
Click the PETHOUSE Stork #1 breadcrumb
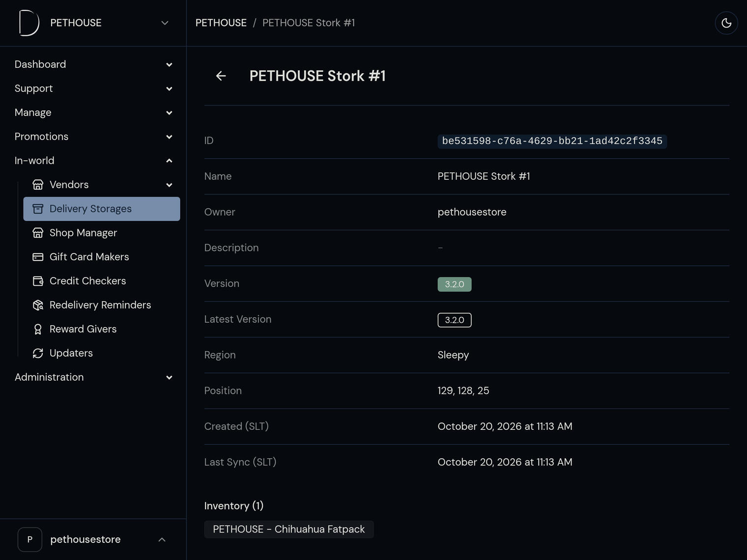[x=309, y=23]
